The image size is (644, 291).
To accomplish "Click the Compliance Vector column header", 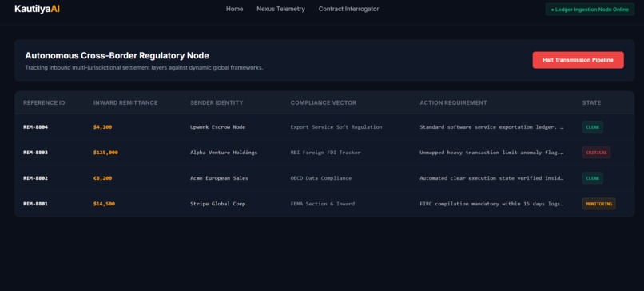I will coord(324,103).
